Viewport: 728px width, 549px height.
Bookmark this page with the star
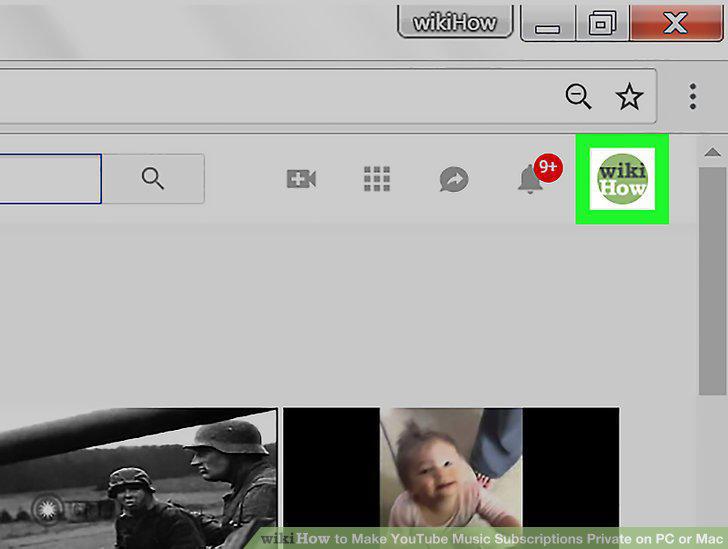629,97
